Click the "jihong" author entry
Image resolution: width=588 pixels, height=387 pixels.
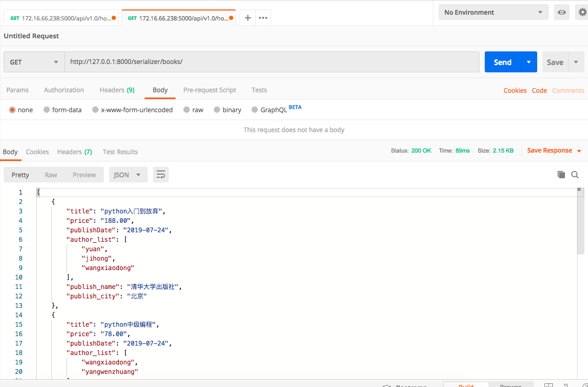[96, 258]
